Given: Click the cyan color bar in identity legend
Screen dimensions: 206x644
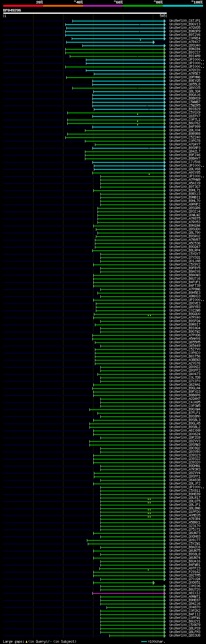Looking at the screenshot, I should click(x=183, y=5).
